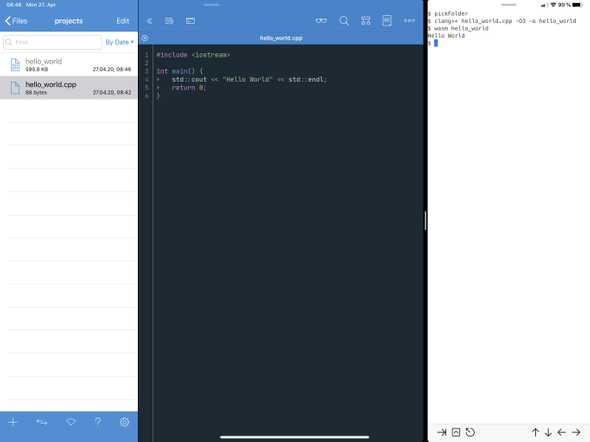Hide the file sidebar with chevron icon
This screenshot has height=442, width=590.
(x=149, y=21)
